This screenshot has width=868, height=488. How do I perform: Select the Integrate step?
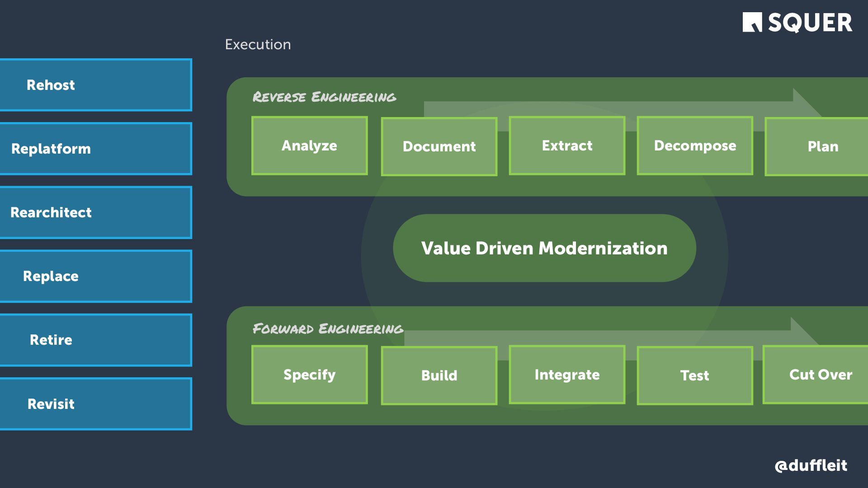click(x=567, y=375)
